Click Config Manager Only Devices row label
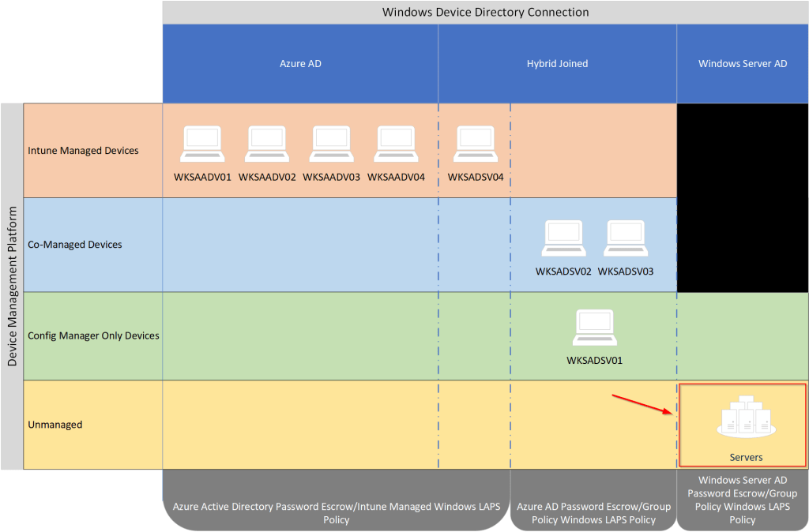Image resolution: width=809 pixels, height=532 pixels. click(x=93, y=335)
